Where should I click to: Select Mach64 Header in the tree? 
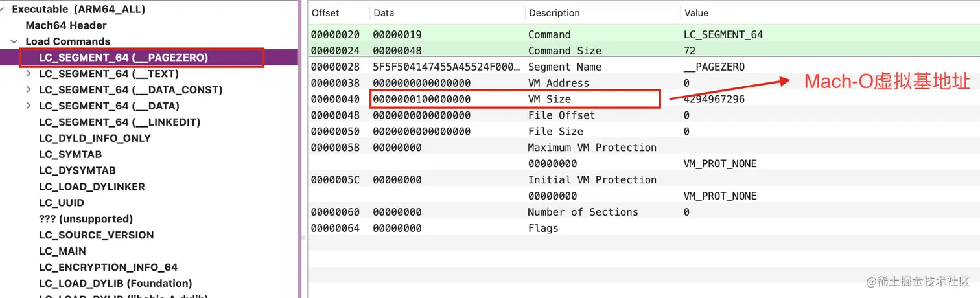click(x=66, y=25)
